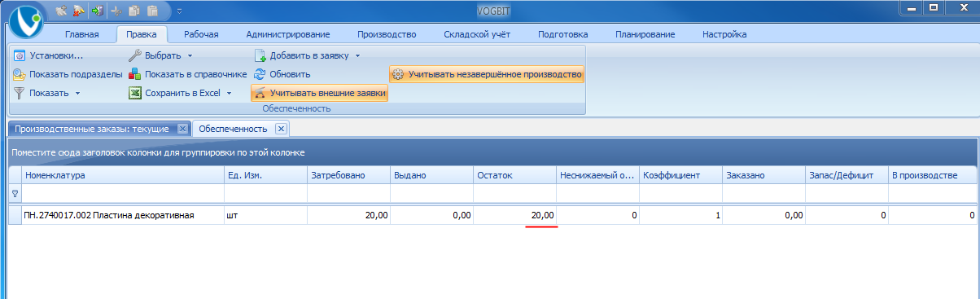Click Обновить to refresh data
Viewport: 980px width, 299px height.
click(282, 74)
